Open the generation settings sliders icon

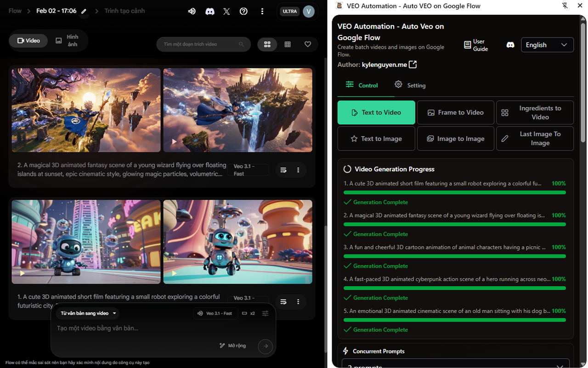coord(266,313)
